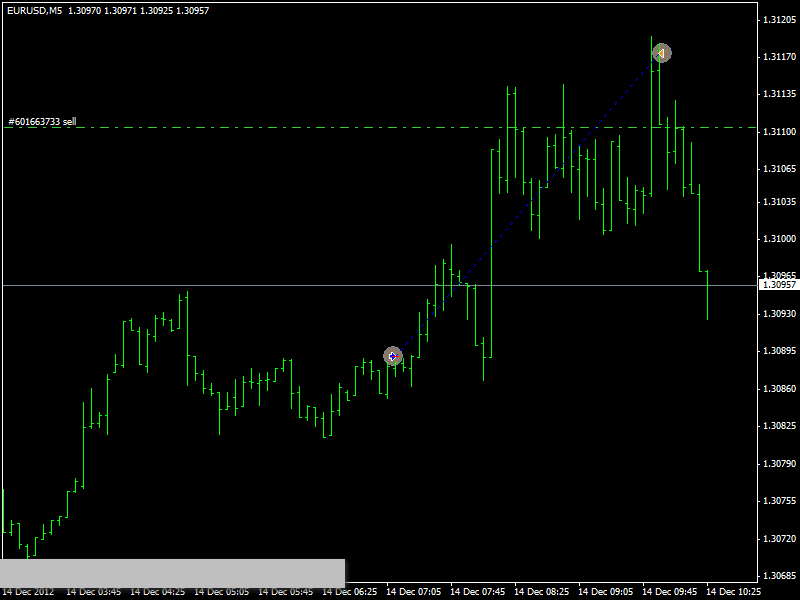The image size is (800, 600).
Task: Click the 14 Dec 07:45 time label
Action: tap(478, 592)
